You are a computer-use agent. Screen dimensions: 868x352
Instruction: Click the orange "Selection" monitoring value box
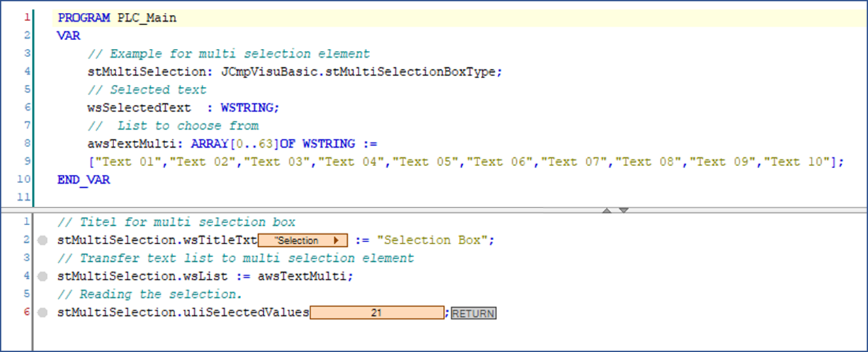[298, 241]
